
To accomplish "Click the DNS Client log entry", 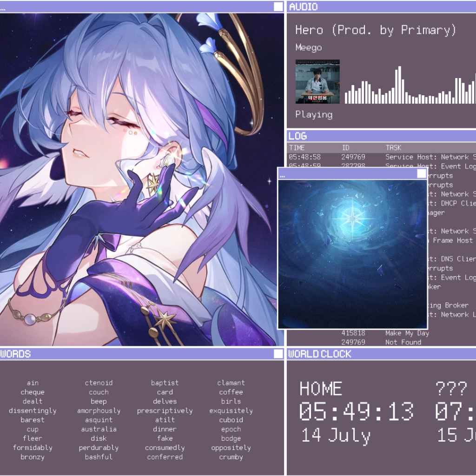I will [452, 259].
